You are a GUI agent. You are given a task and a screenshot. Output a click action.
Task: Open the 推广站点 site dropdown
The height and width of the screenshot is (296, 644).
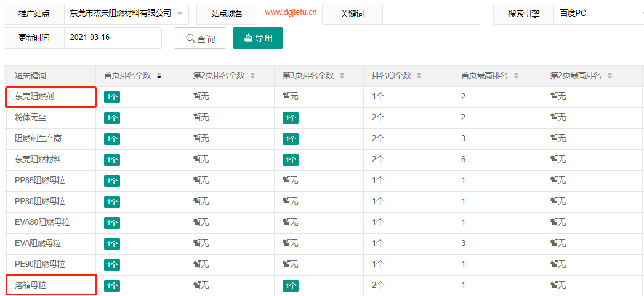tap(126, 14)
